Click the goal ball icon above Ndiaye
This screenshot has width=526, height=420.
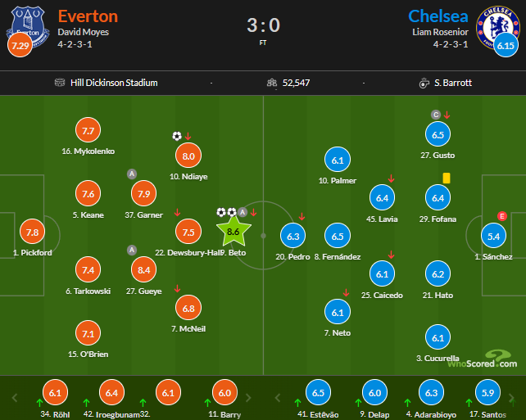click(x=177, y=136)
